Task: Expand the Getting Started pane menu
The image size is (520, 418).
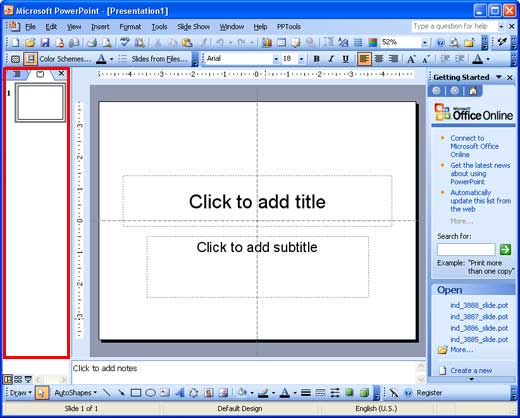Action: (x=499, y=77)
